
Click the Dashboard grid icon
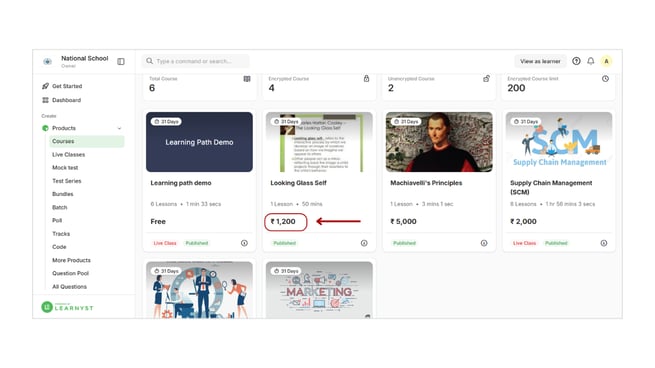(x=46, y=100)
